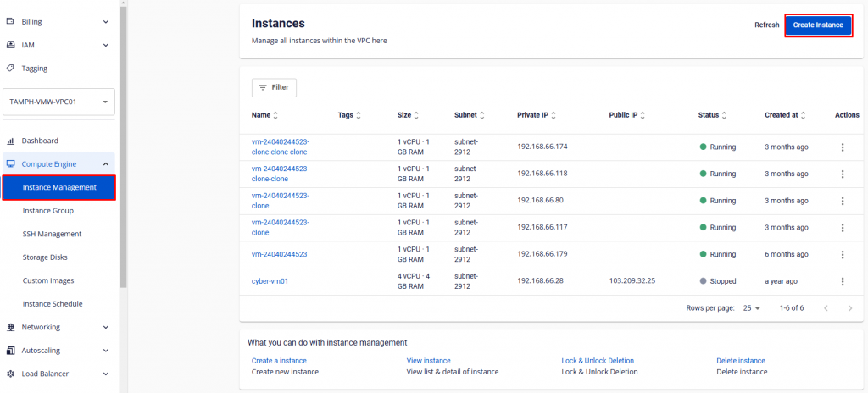Collapse the Compute Engine section
This screenshot has height=393, width=868.
105,164
